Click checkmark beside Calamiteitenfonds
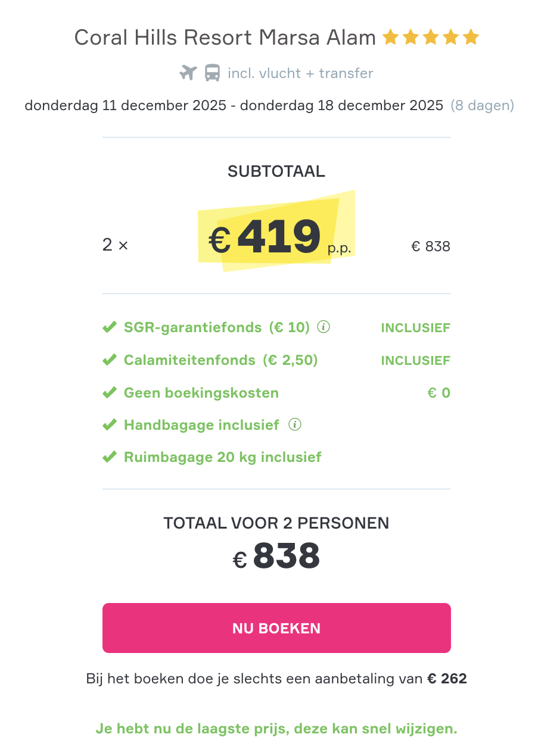Screen dimensions: 535x756 [x=109, y=360]
